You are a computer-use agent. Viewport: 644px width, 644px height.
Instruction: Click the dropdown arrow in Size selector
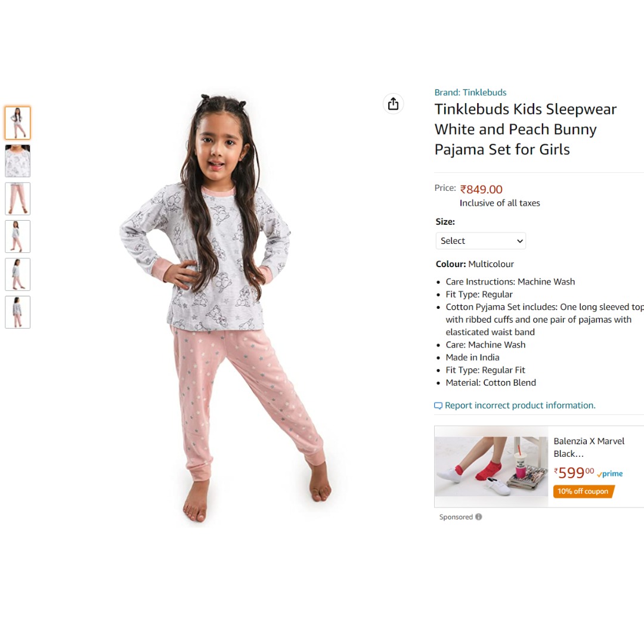point(519,241)
